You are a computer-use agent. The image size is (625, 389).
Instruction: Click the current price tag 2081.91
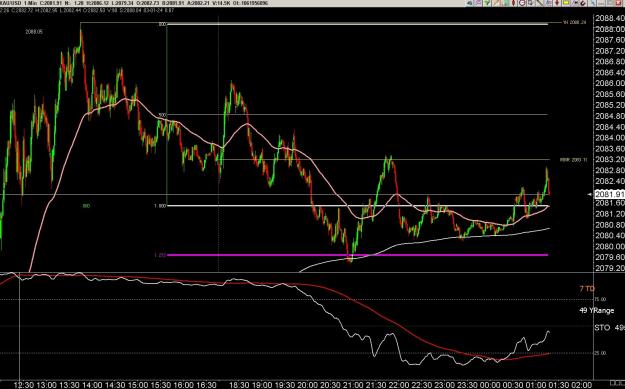pyautogui.click(x=609, y=194)
